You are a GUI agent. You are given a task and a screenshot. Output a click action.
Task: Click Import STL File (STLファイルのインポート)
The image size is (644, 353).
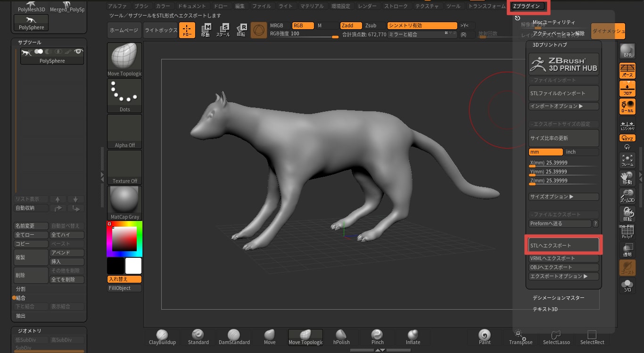click(564, 93)
